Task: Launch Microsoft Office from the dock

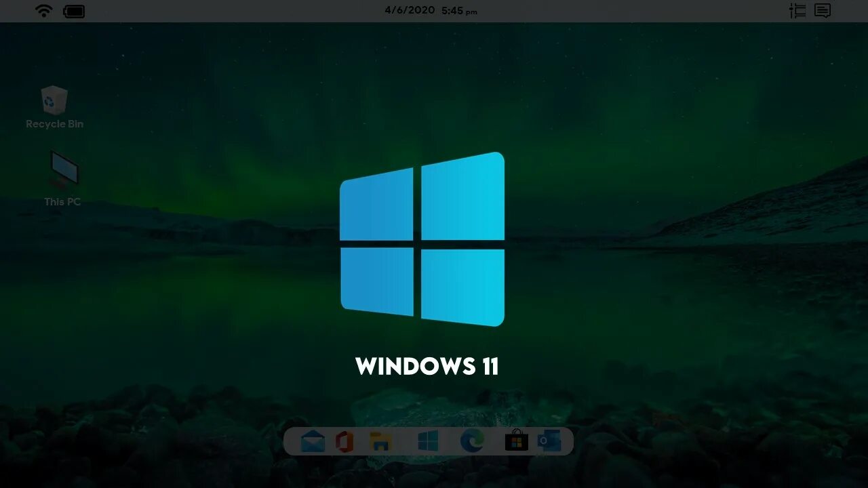Action: (344, 442)
